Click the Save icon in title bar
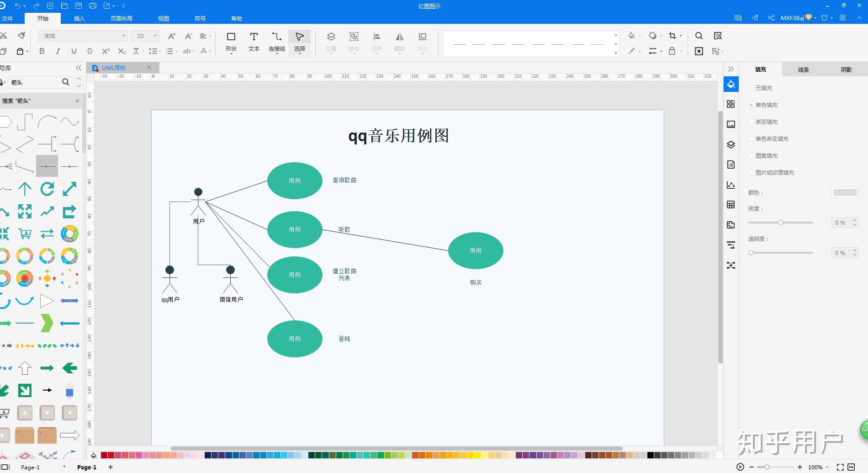868x473 pixels. pos(79,6)
